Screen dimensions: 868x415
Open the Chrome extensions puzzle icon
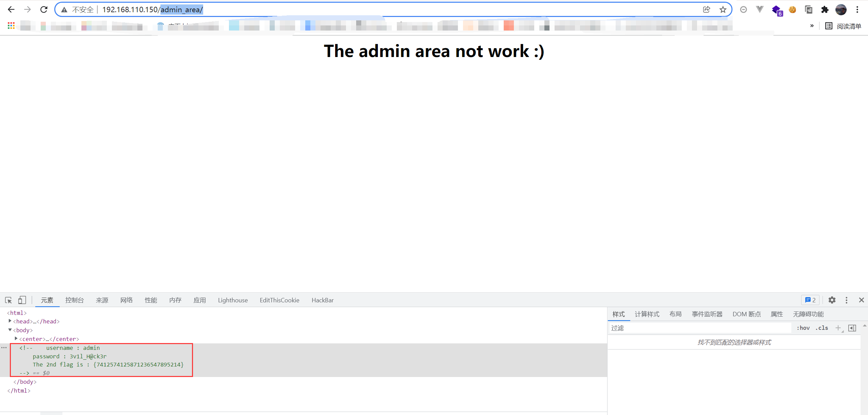(825, 10)
